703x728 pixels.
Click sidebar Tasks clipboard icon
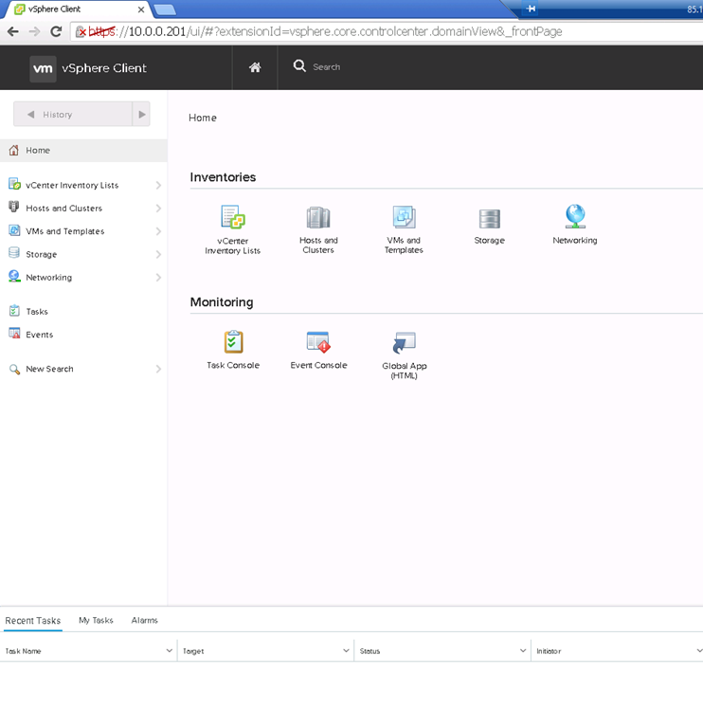(x=14, y=311)
